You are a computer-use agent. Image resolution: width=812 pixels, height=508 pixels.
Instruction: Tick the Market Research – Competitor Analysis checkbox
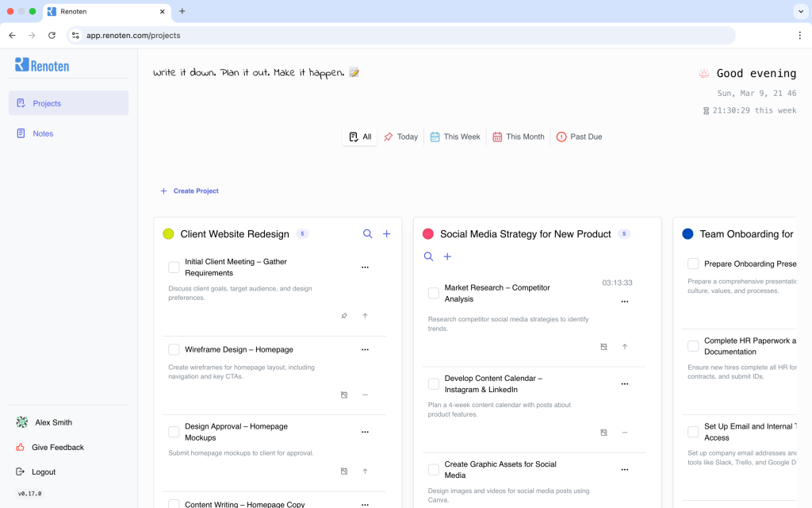pyautogui.click(x=434, y=294)
